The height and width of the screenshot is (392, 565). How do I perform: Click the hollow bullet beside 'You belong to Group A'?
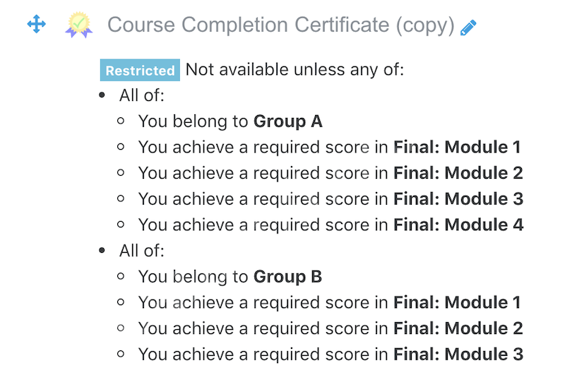121,121
